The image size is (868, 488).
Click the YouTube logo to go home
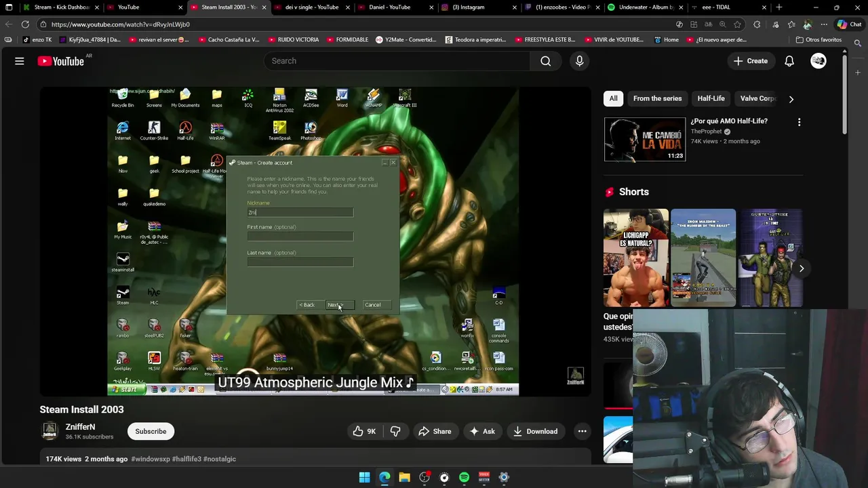(x=60, y=61)
